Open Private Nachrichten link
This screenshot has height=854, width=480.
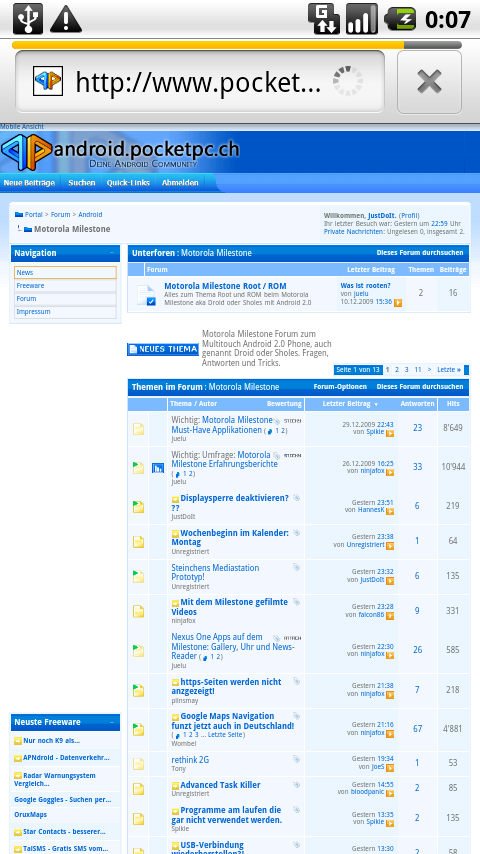pos(354,231)
